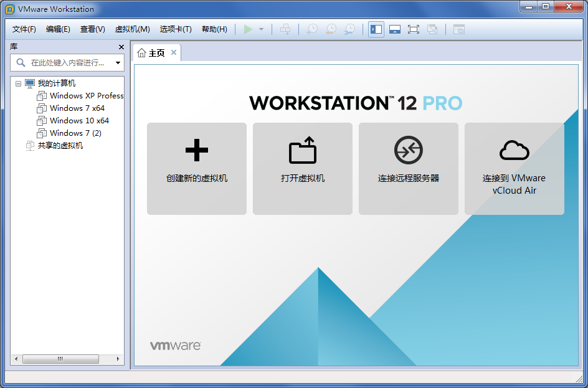Enter full screen mode icon
The width and height of the screenshot is (588, 388).
pyautogui.click(x=413, y=29)
